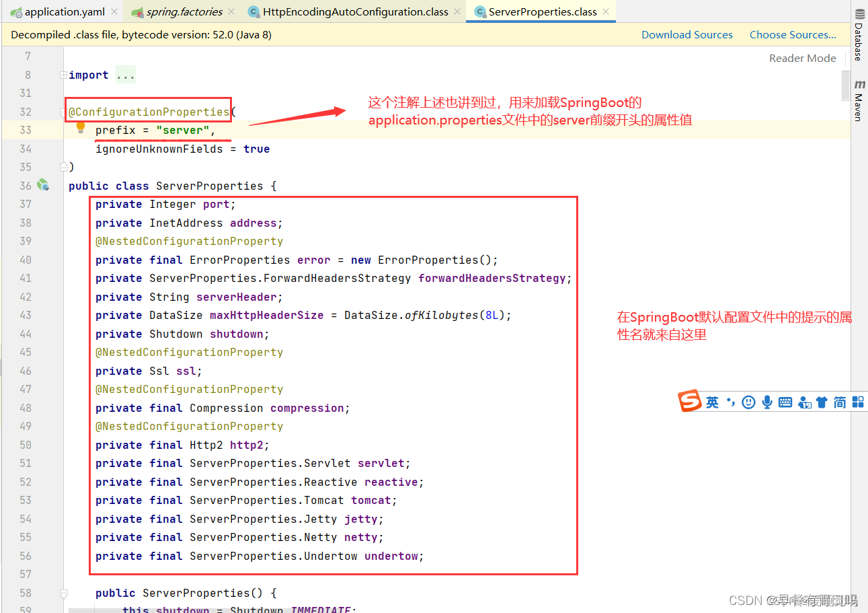Expand the folded import statements
This screenshot has width=868, height=613.
pyautogui.click(x=63, y=75)
